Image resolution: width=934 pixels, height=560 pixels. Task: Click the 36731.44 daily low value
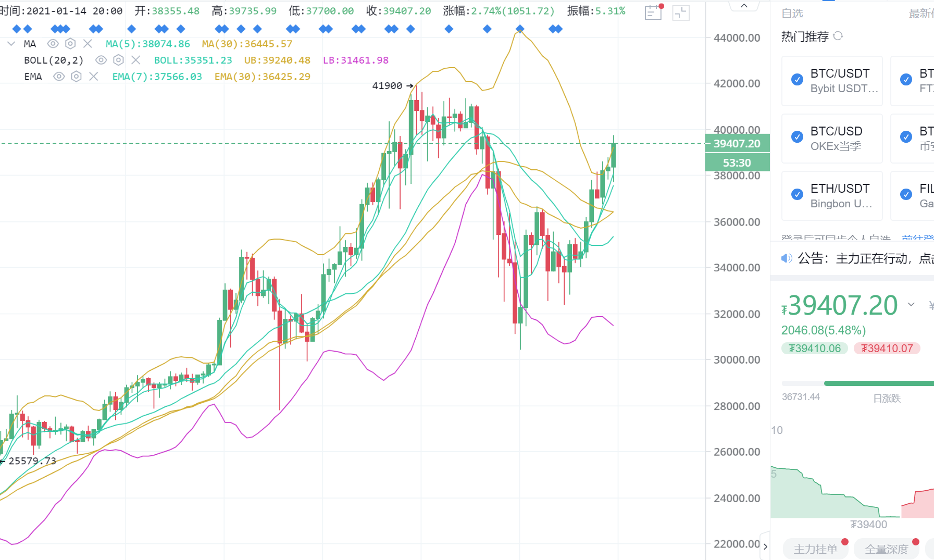click(801, 397)
